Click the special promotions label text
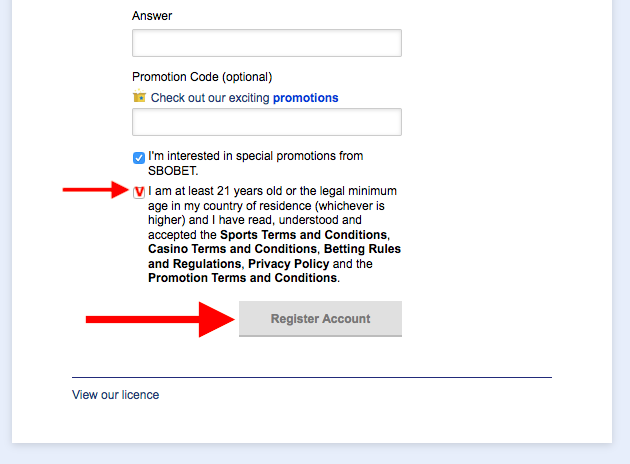 pyautogui.click(x=256, y=163)
